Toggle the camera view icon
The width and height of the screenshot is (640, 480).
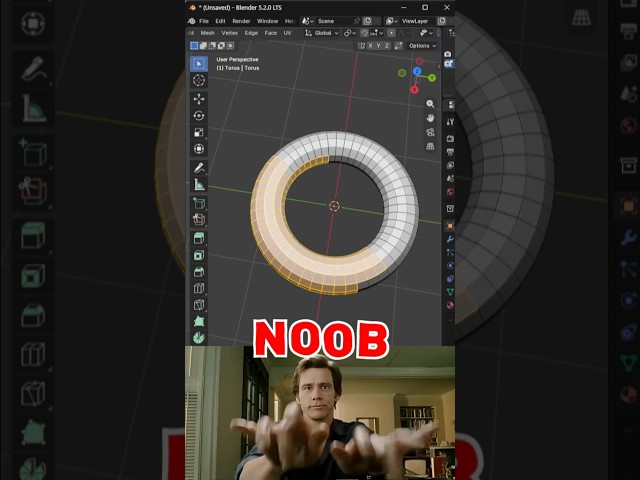[x=430, y=132]
